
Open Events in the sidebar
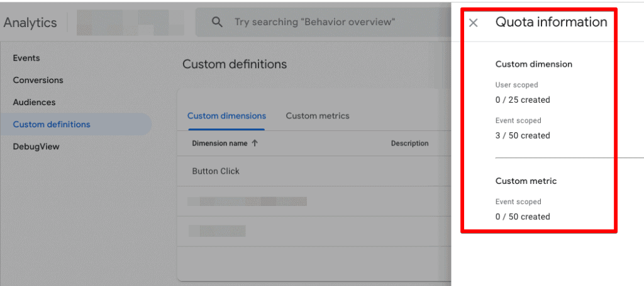coord(26,58)
